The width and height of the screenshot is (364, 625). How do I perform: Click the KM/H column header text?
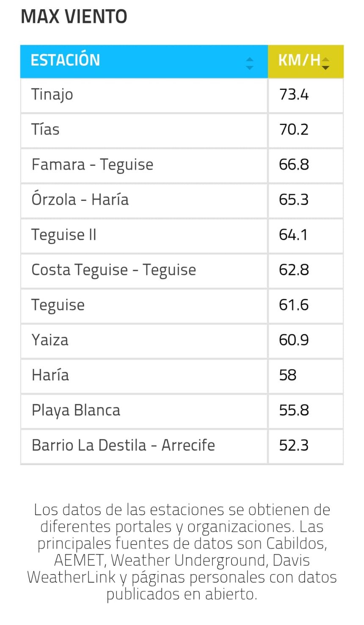pos(299,60)
